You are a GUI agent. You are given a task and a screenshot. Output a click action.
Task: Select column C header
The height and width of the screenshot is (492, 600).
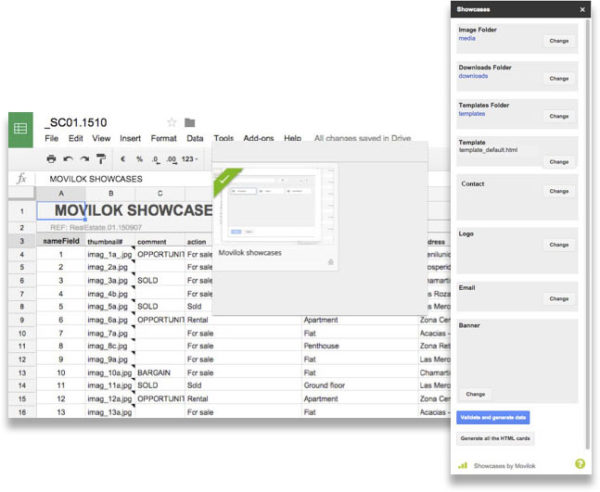click(x=160, y=193)
